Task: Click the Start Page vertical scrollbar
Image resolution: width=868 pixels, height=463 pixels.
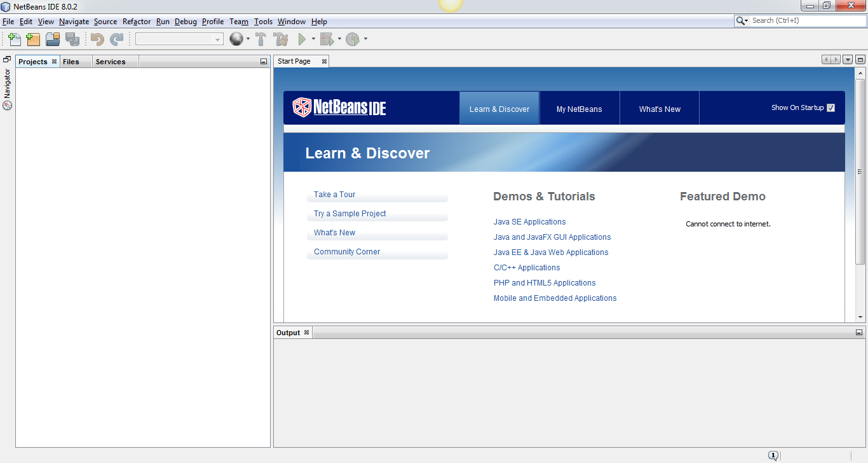Action: [x=860, y=172]
